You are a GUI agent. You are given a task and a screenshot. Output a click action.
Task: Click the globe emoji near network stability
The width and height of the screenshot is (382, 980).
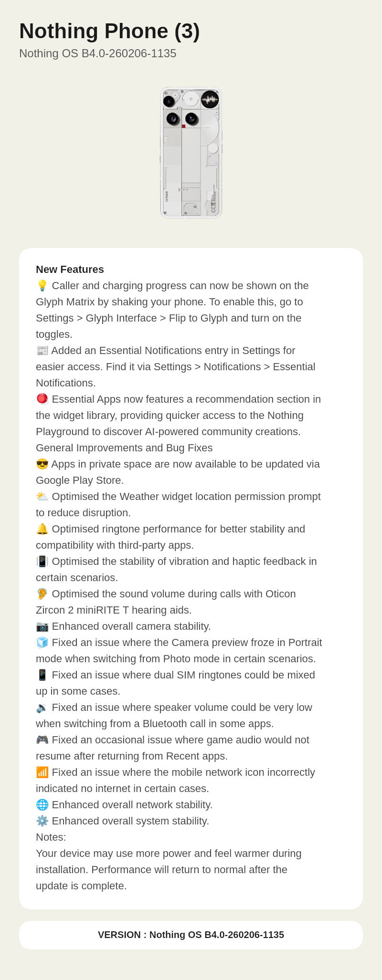(42, 804)
